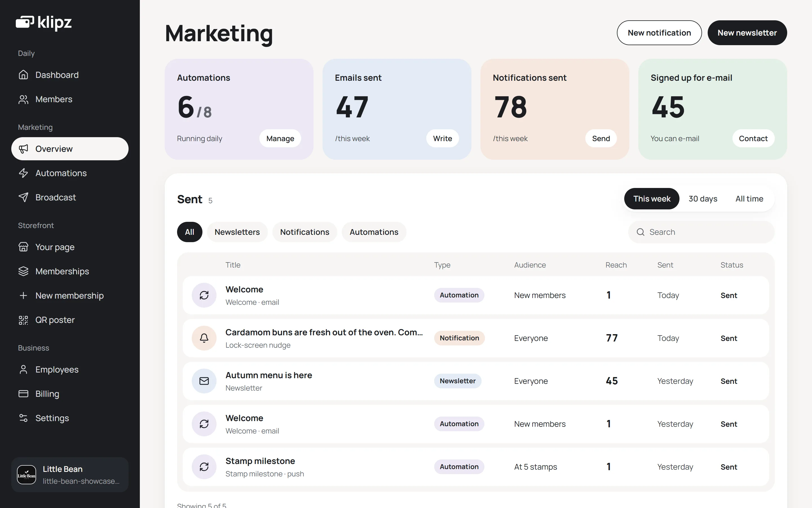Filter sent list by Newsletters
Viewport: 812px width, 508px height.
coord(237,232)
